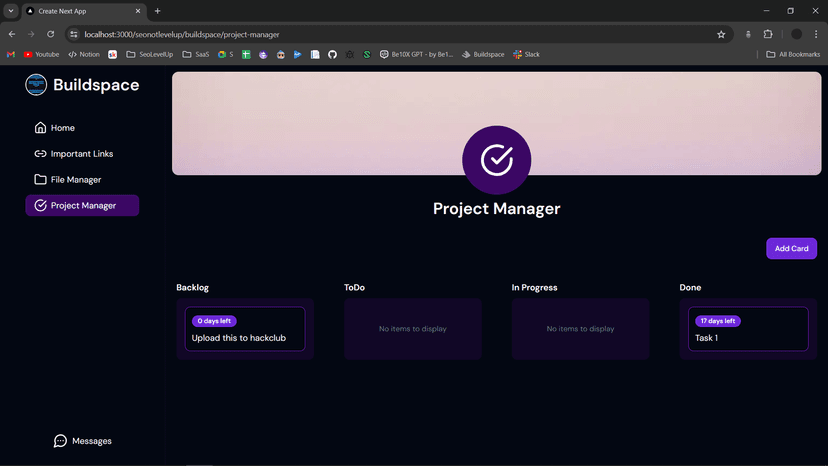
Task: Select the 'Create Next App' tab
Action: coord(83,11)
